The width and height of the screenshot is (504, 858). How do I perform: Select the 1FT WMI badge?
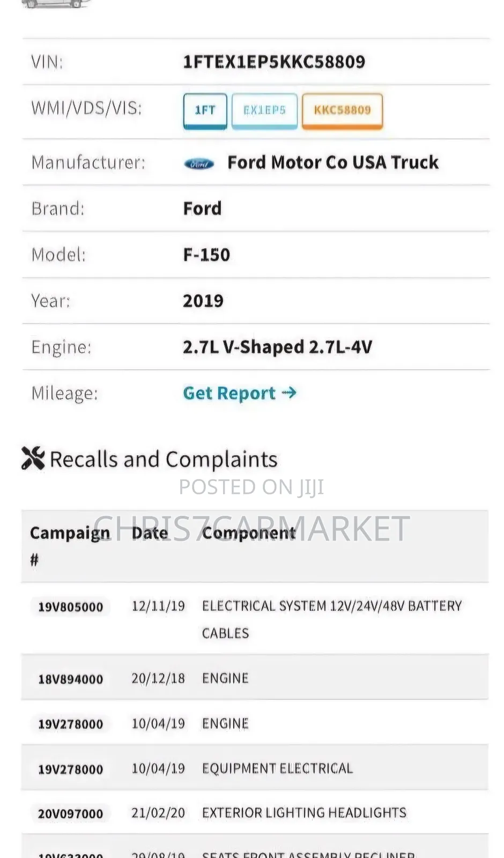[x=205, y=110]
